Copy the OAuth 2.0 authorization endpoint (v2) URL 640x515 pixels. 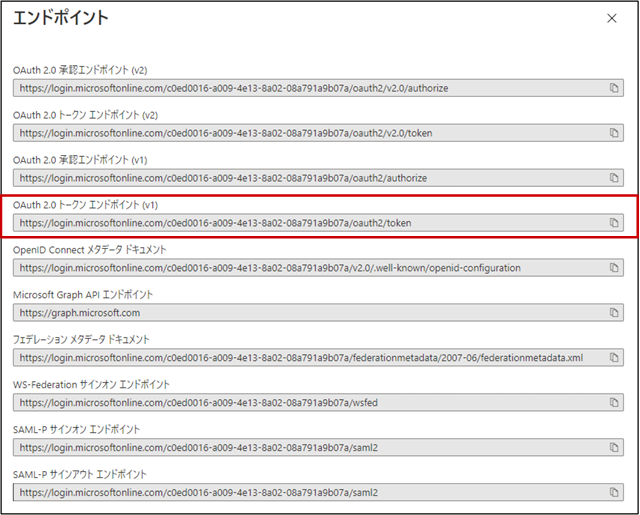(614, 88)
